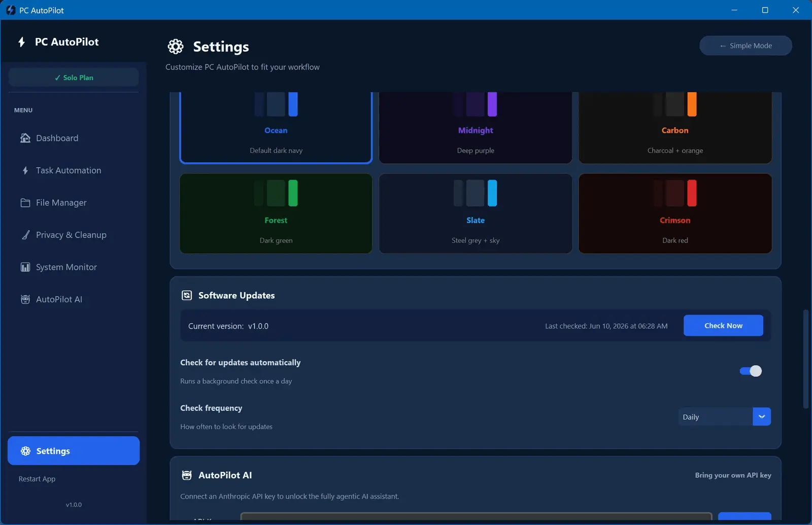Choose the Slate steel grey theme
This screenshot has width=812, height=525.
(476, 214)
